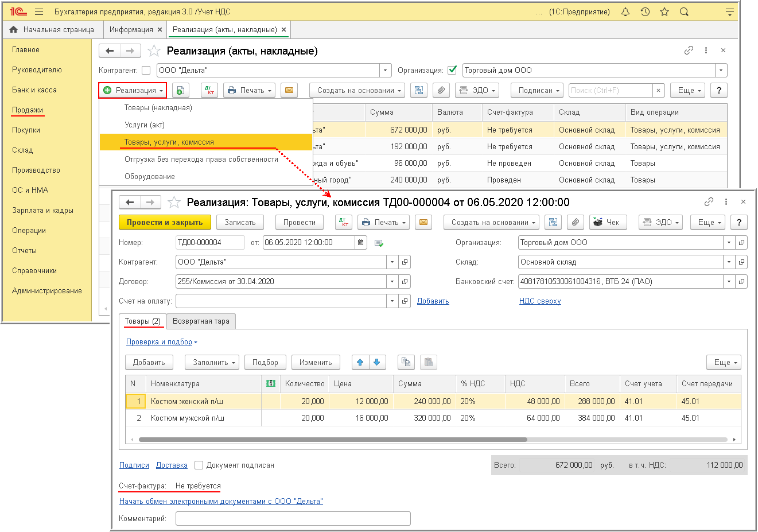This screenshot has width=758, height=532.
Task: Click copy document icon next to Реализация button
Action: 180,90
